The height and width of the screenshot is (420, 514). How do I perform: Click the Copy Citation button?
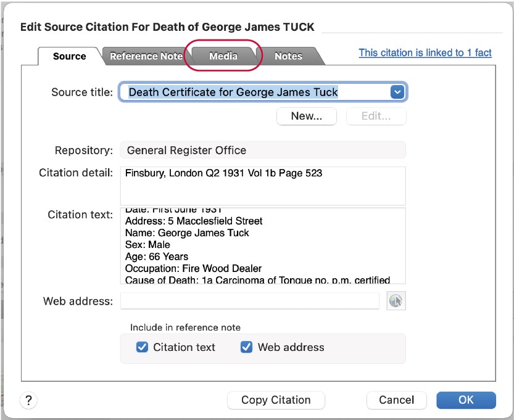[276, 400]
